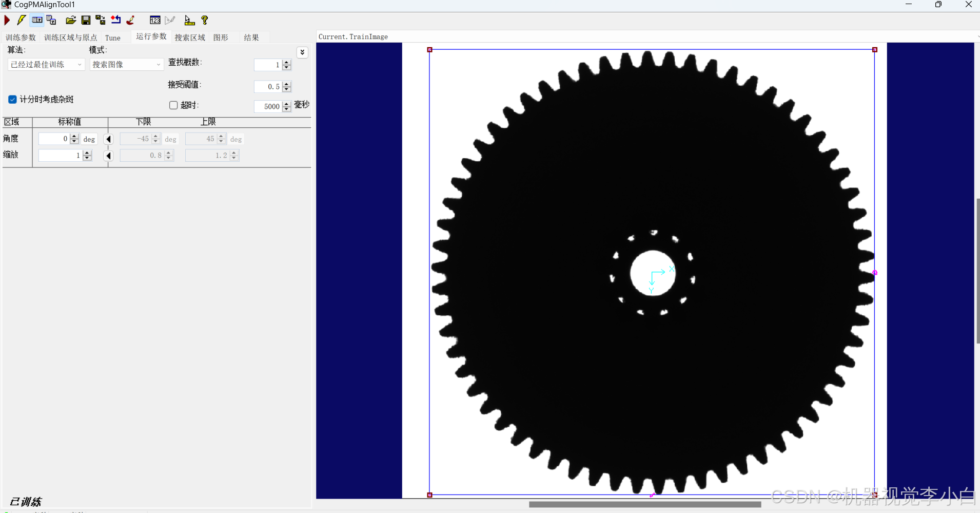This screenshot has width=980, height=513.
Task: Switch to the 训练区域与原点 tab
Action: click(70, 37)
